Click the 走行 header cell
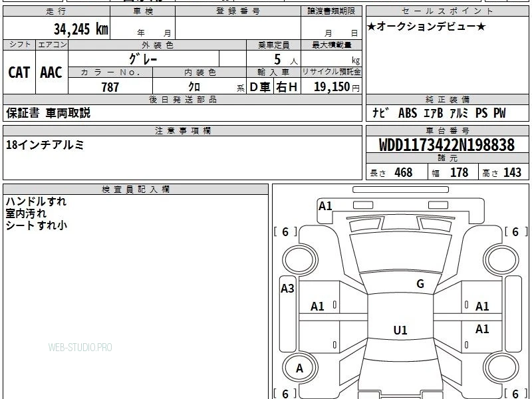 coord(57,11)
